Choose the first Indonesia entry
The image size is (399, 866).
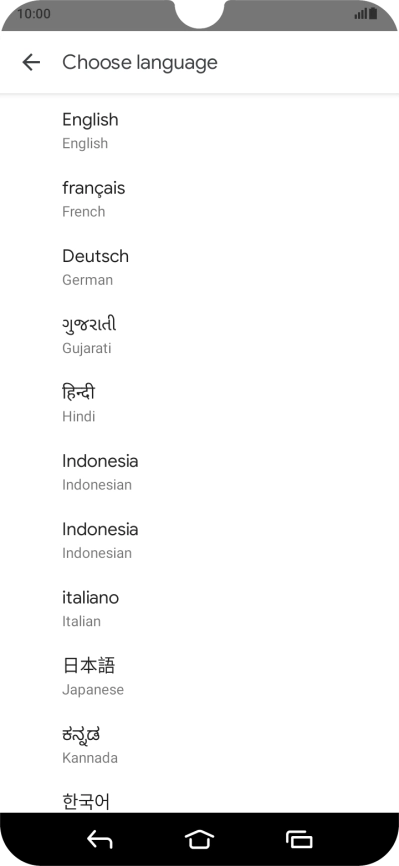pyautogui.click(x=200, y=472)
